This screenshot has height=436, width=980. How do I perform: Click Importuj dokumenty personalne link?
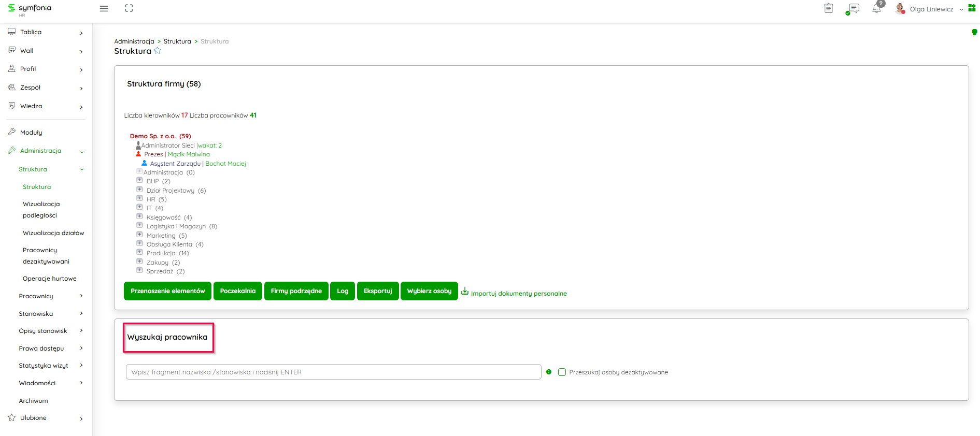point(518,294)
